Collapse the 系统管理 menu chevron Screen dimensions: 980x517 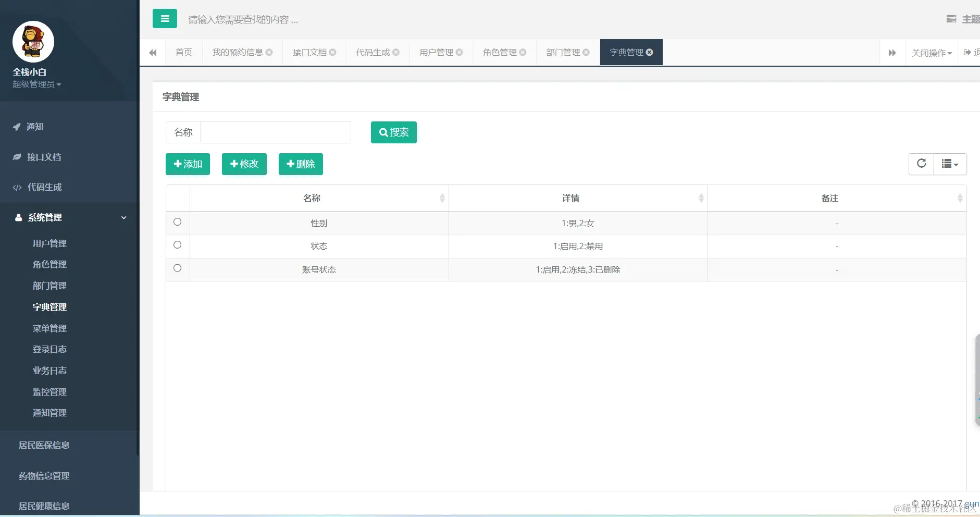(x=124, y=217)
